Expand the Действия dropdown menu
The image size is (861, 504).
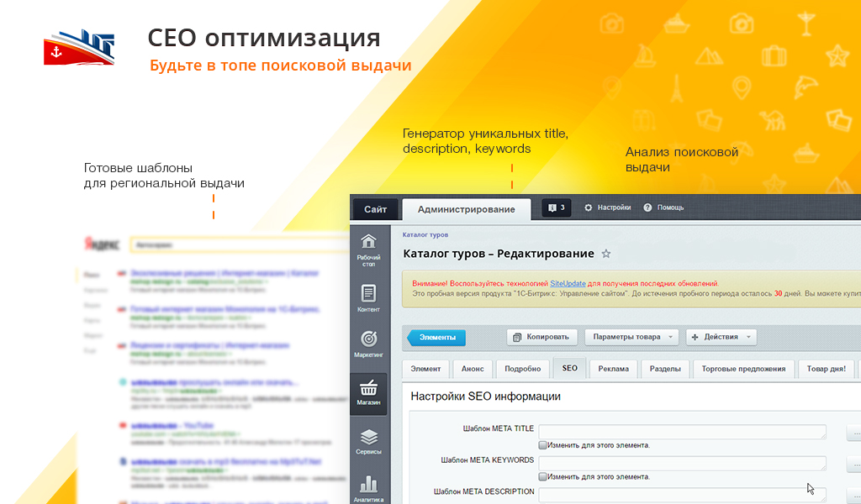pyautogui.click(x=721, y=337)
